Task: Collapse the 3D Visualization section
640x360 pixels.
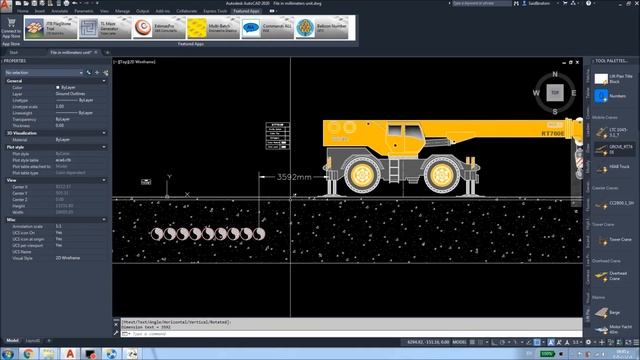Action: pos(104,133)
